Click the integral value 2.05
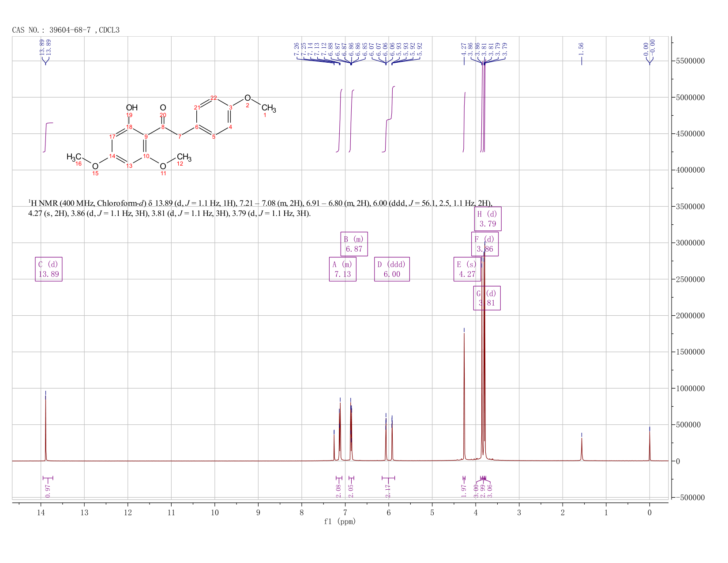The width and height of the screenshot is (728, 563). click(x=351, y=491)
